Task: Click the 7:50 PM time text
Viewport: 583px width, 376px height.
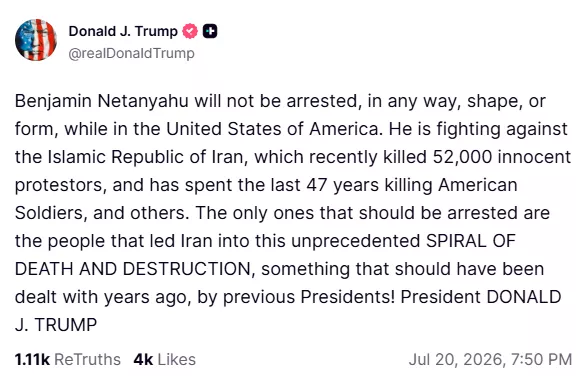Action: (x=541, y=360)
